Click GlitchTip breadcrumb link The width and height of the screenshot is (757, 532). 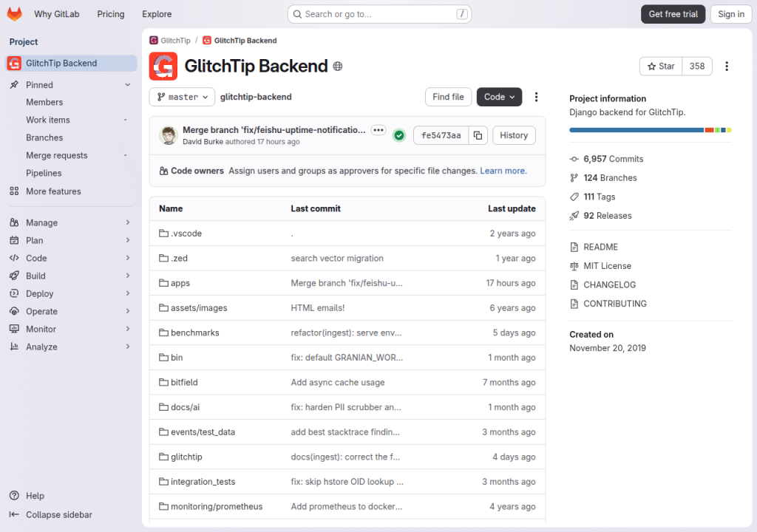tap(175, 41)
